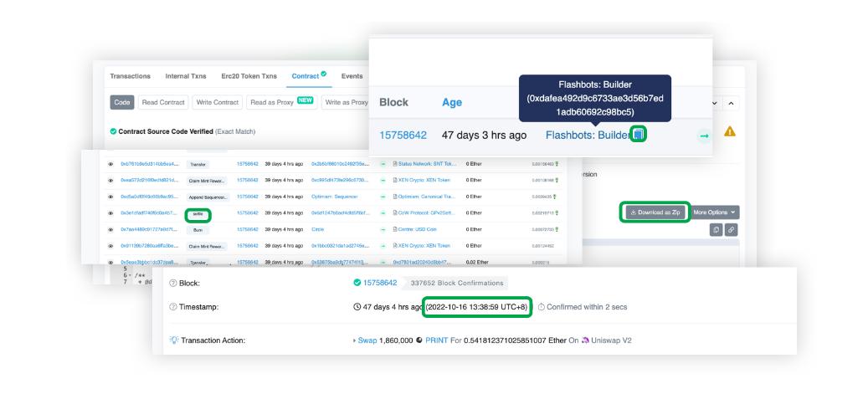
Task: Toggle eye preview for Append Sequencer transaction
Action: click(111, 197)
